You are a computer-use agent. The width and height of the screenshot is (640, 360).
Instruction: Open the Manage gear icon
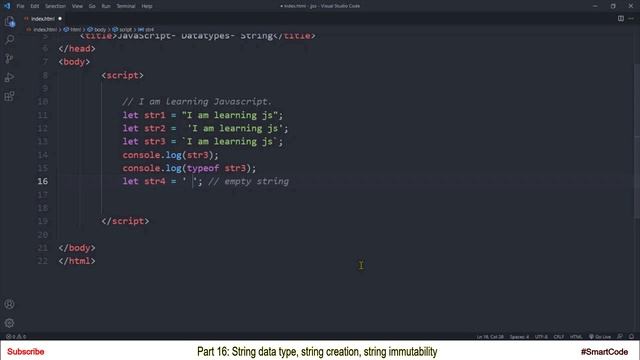pos(9,323)
